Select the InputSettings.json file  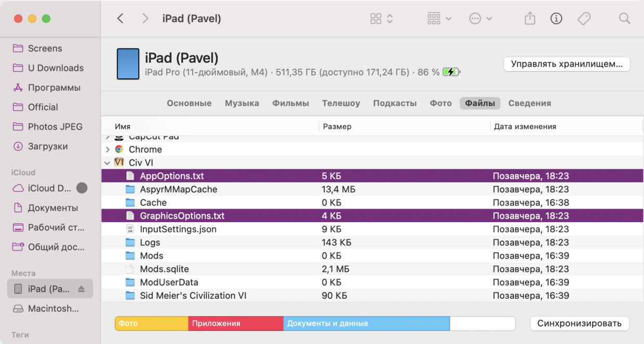(178, 229)
